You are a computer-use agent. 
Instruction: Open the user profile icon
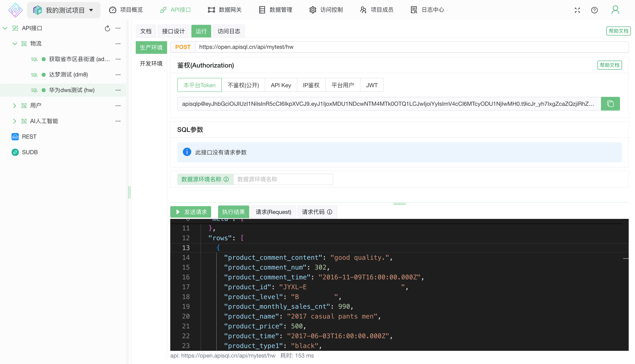point(615,10)
